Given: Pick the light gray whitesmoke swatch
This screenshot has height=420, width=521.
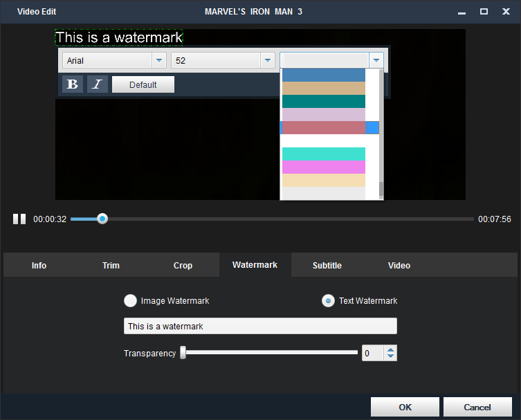Looking at the screenshot, I should click(x=324, y=193).
